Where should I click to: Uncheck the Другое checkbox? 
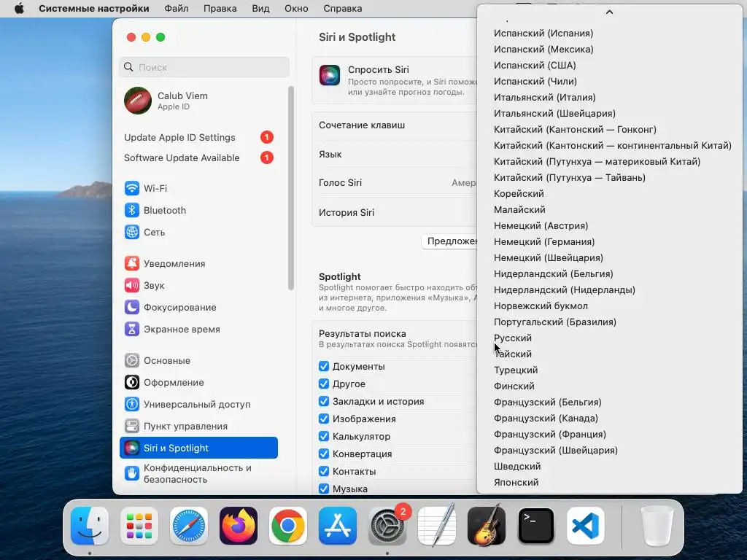click(x=324, y=384)
